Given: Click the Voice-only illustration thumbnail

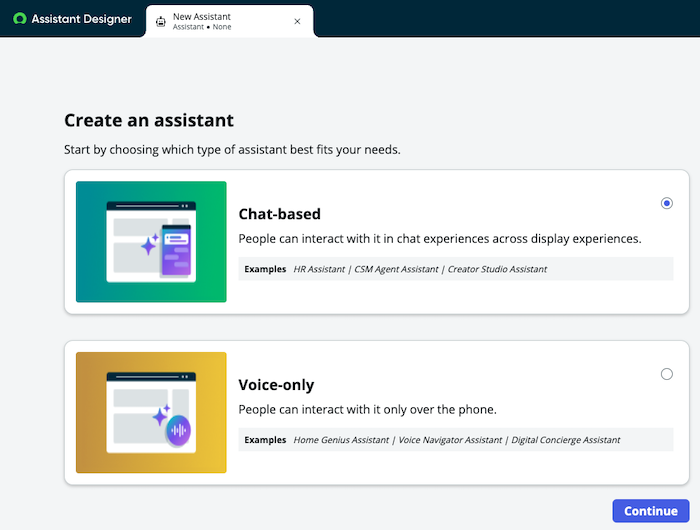Looking at the screenshot, I should (151, 413).
